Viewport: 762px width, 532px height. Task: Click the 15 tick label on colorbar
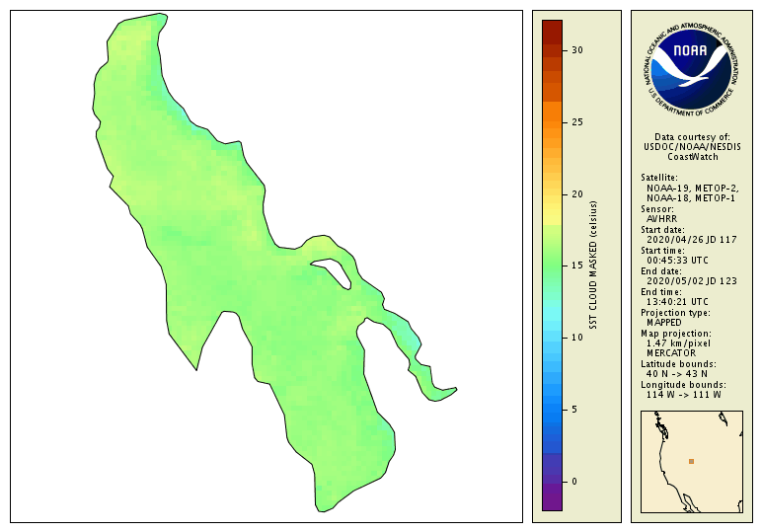point(576,266)
